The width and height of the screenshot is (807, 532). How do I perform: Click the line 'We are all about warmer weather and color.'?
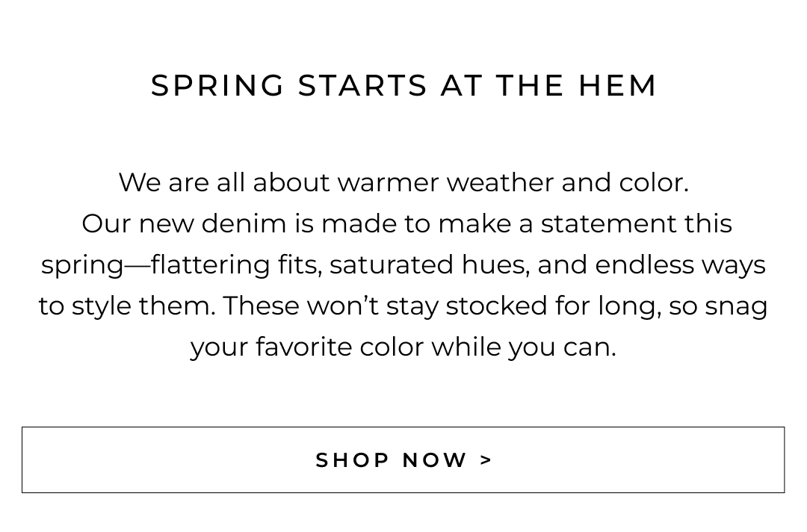(x=403, y=182)
